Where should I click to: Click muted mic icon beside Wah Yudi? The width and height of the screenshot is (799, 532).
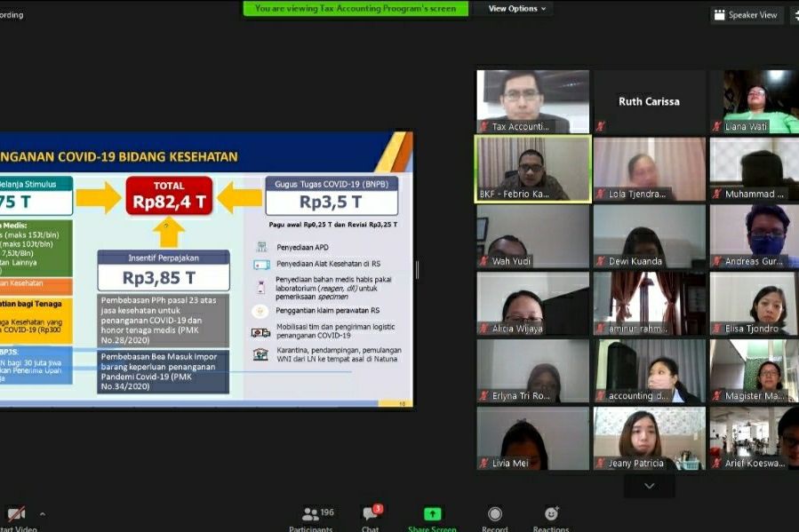[x=483, y=261]
